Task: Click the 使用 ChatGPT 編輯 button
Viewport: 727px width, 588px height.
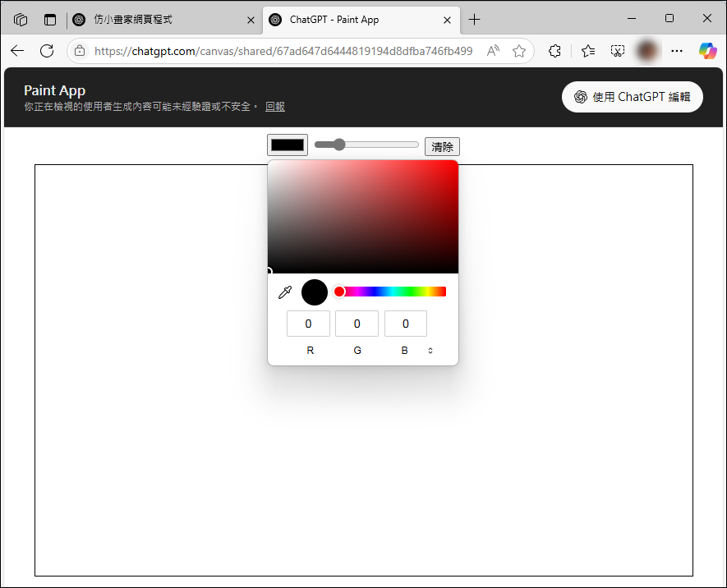Action: 633,97
